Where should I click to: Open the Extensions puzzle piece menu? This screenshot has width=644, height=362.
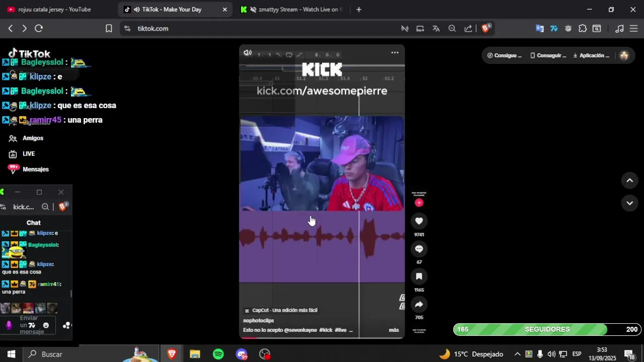click(583, 29)
